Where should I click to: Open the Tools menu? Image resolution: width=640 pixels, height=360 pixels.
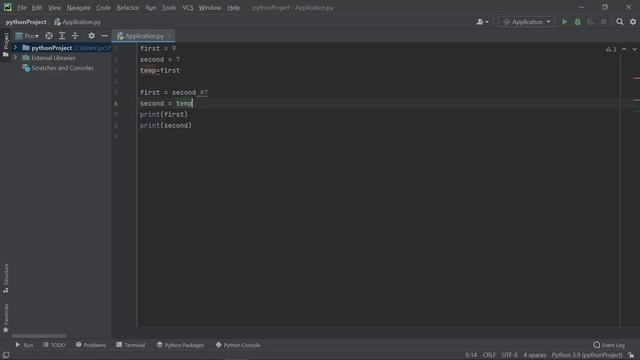tap(169, 8)
